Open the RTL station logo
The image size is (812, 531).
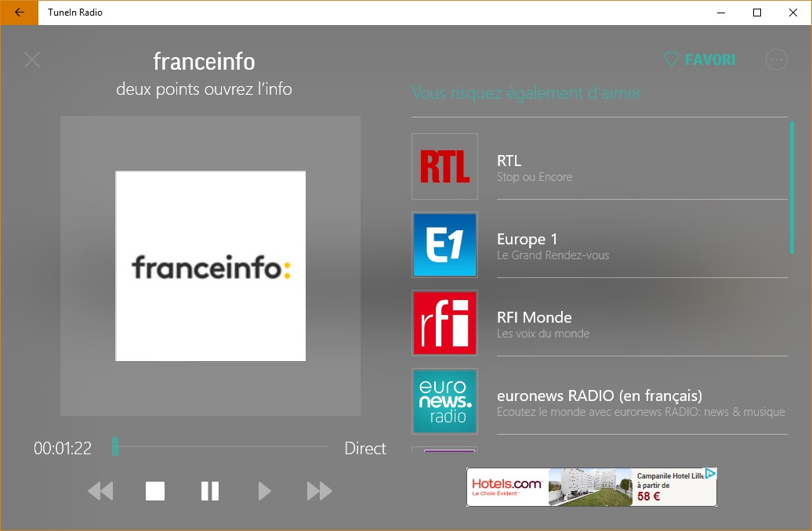click(445, 166)
